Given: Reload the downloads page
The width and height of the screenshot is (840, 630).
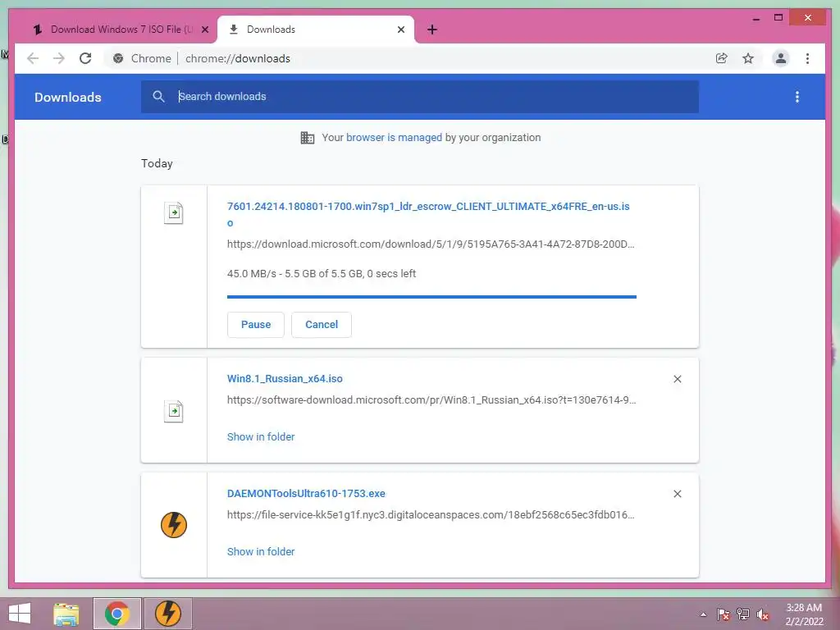Looking at the screenshot, I should (x=85, y=58).
